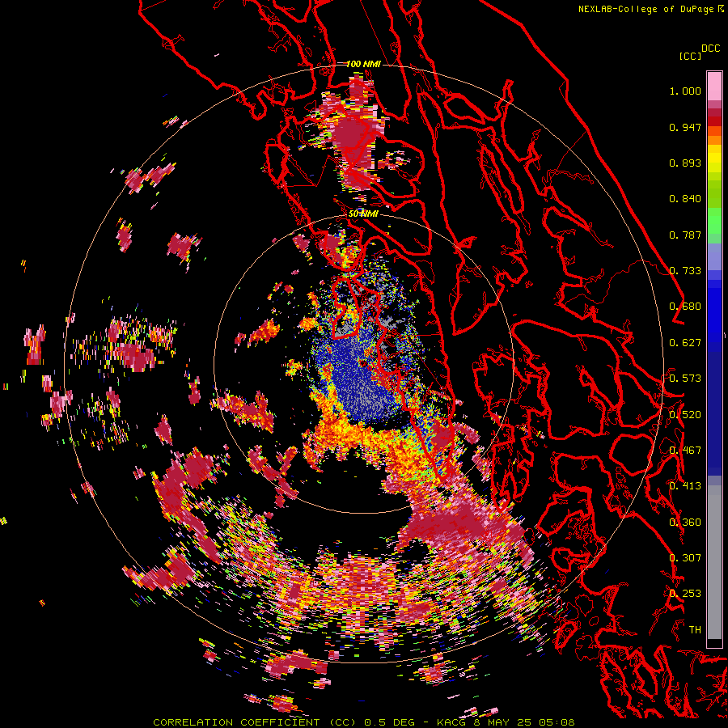Click the 0.253 legend value
The image size is (728, 728).
pyautogui.click(x=685, y=594)
